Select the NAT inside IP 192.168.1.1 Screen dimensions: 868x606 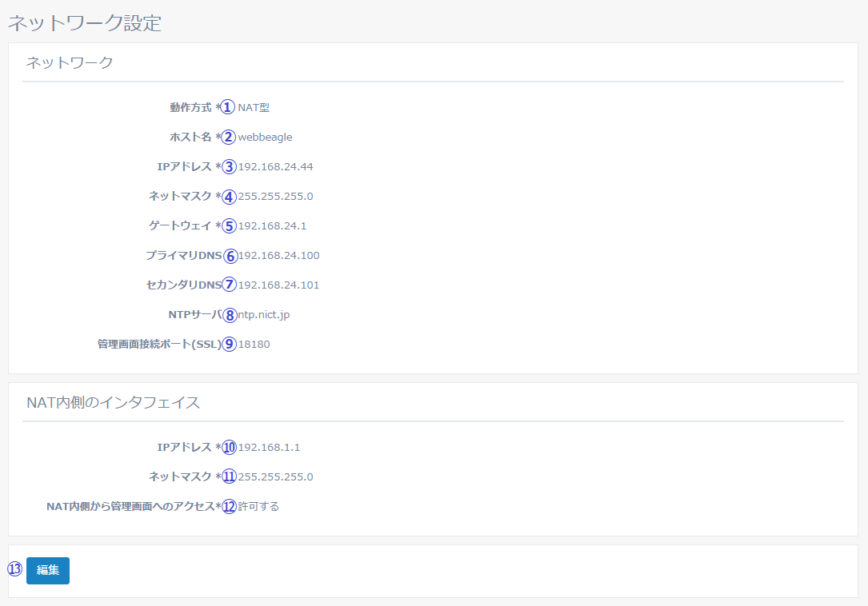[268, 447]
